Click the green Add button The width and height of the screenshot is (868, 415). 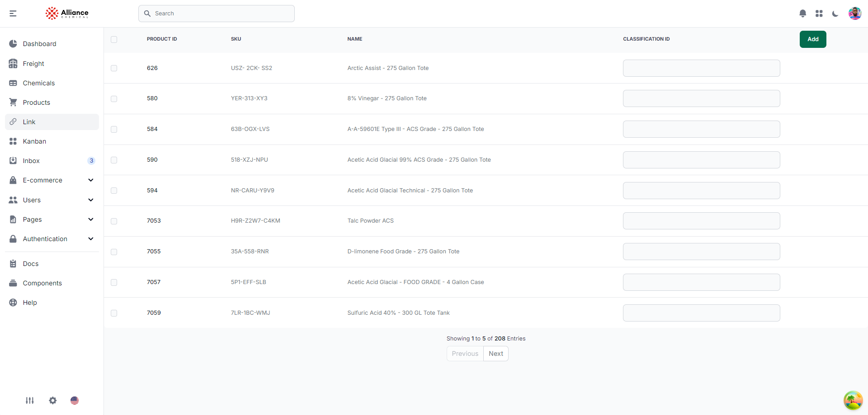coord(813,39)
